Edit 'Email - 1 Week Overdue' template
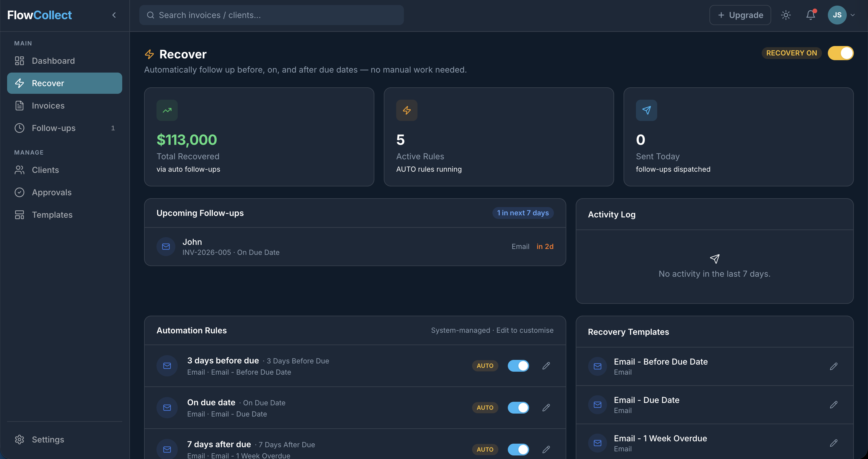Screen dimensions: 868x459 pyautogui.click(x=834, y=443)
